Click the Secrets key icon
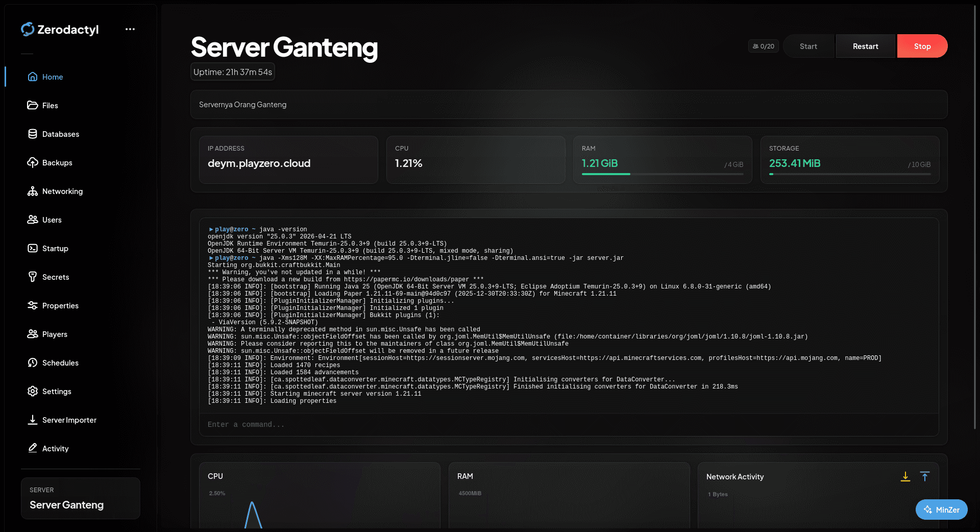Screen dimensions: 980x532 (x=33, y=277)
